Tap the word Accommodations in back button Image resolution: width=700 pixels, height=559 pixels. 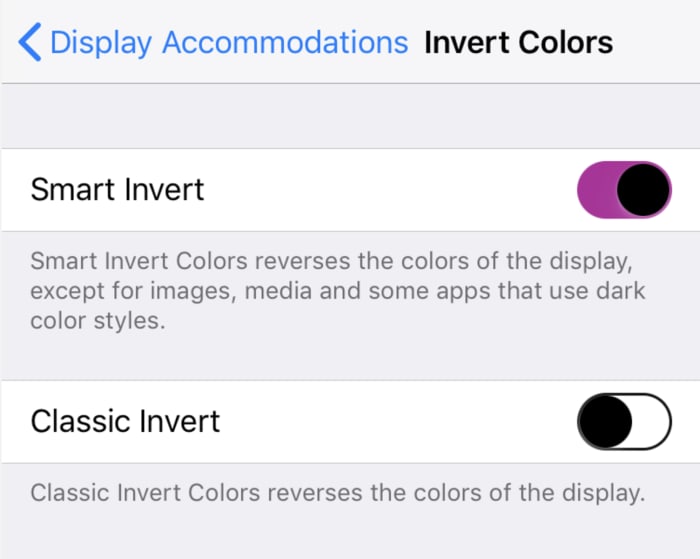tap(285, 42)
